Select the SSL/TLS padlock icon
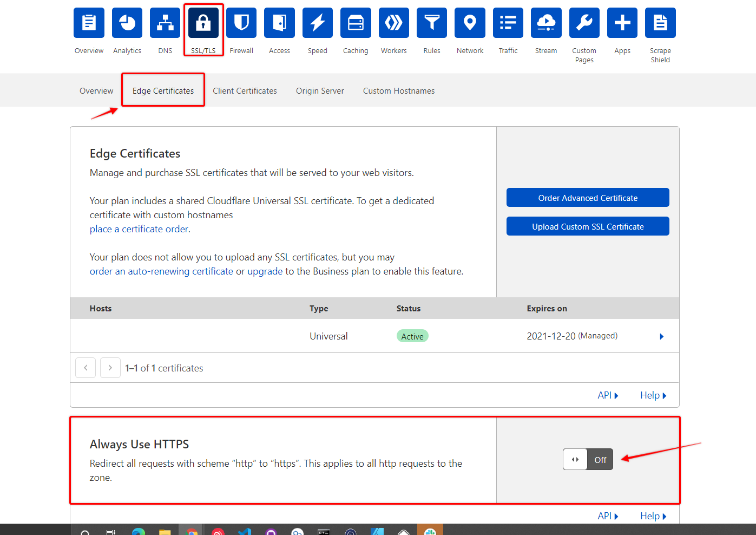Viewport: 756px width, 535px height. pos(203,23)
